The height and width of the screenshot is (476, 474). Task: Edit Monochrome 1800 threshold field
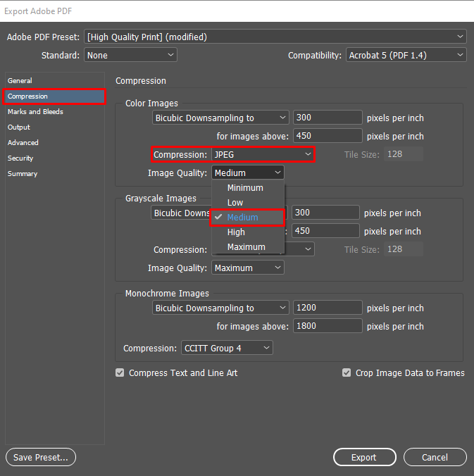pyautogui.click(x=328, y=326)
